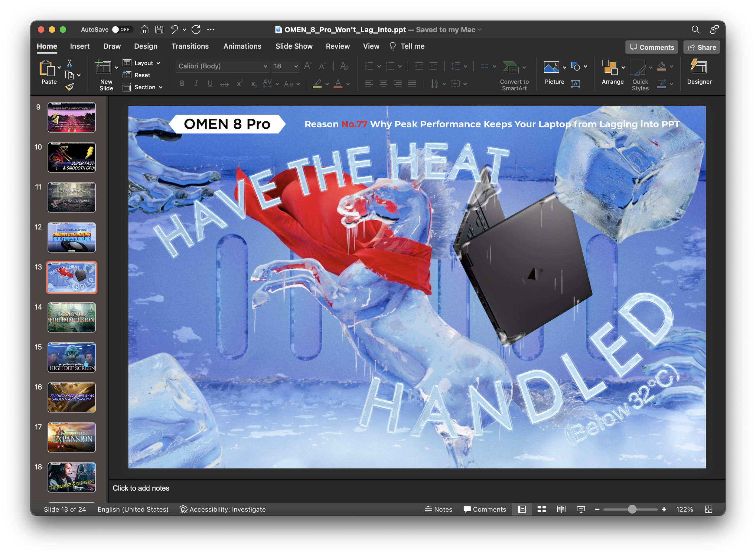Switch to the Design tab
The image size is (756, 556).
click(146, 46)
